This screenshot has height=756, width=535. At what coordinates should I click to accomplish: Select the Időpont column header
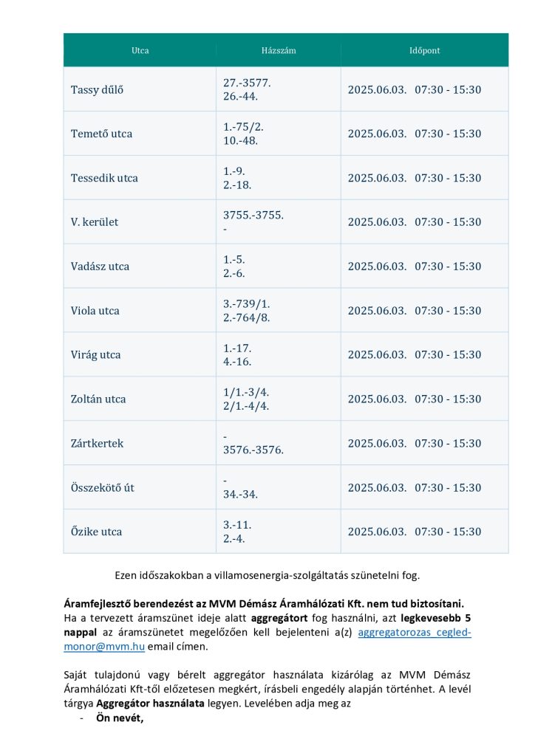(424, 50)
